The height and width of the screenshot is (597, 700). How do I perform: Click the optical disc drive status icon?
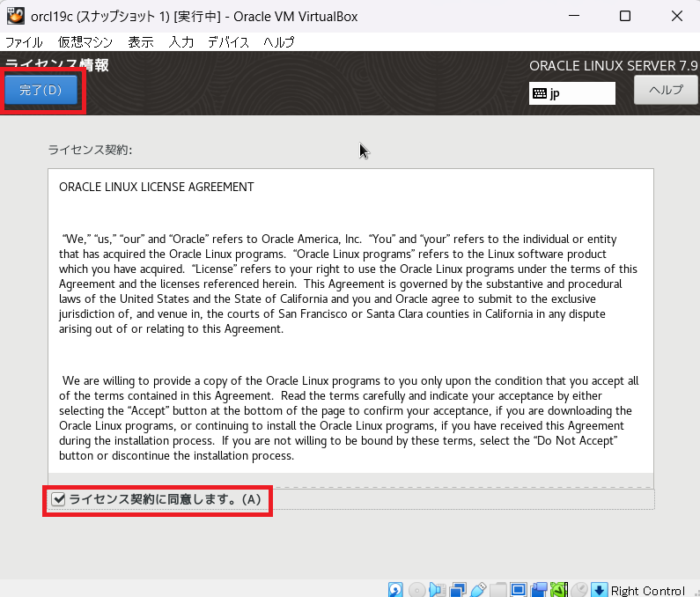coord(417,589)
